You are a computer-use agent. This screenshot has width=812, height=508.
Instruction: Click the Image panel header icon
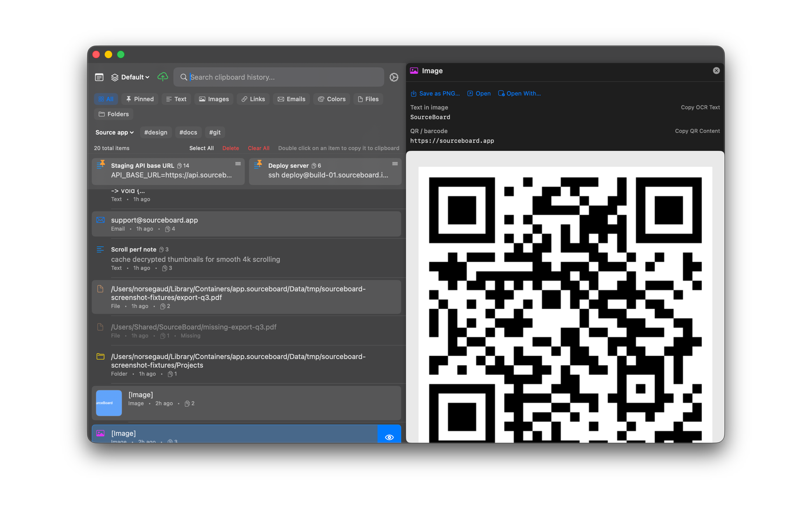tap(414, 71)
